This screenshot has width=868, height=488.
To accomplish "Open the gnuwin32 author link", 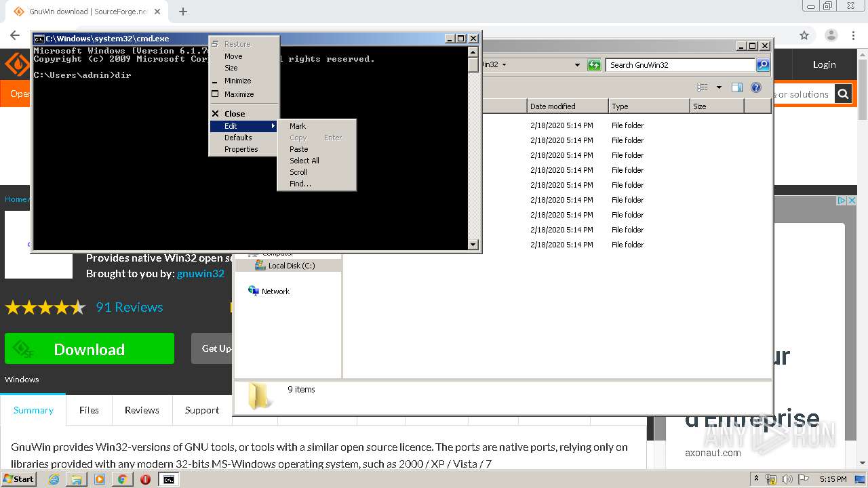I will pos(201,274).
